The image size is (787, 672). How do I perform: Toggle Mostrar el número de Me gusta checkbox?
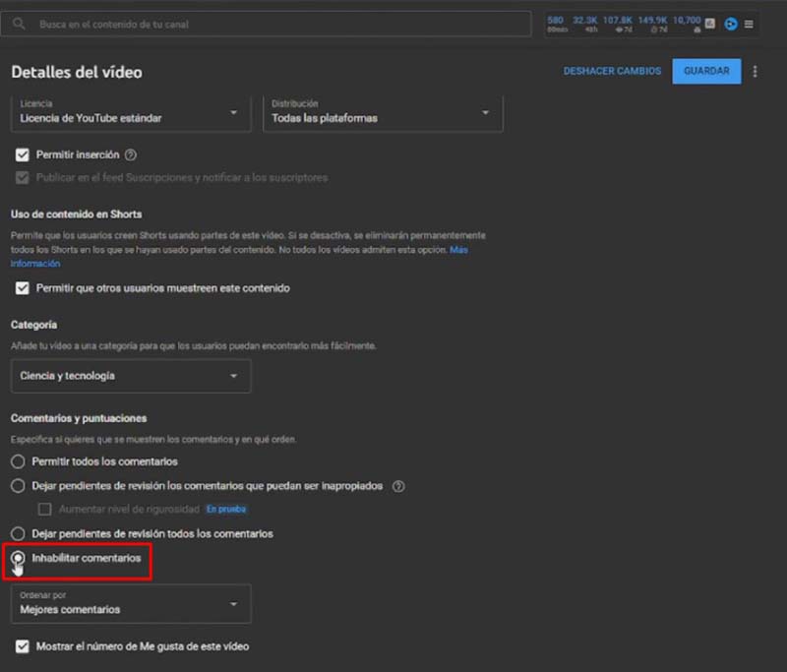[x=22, y=646]
